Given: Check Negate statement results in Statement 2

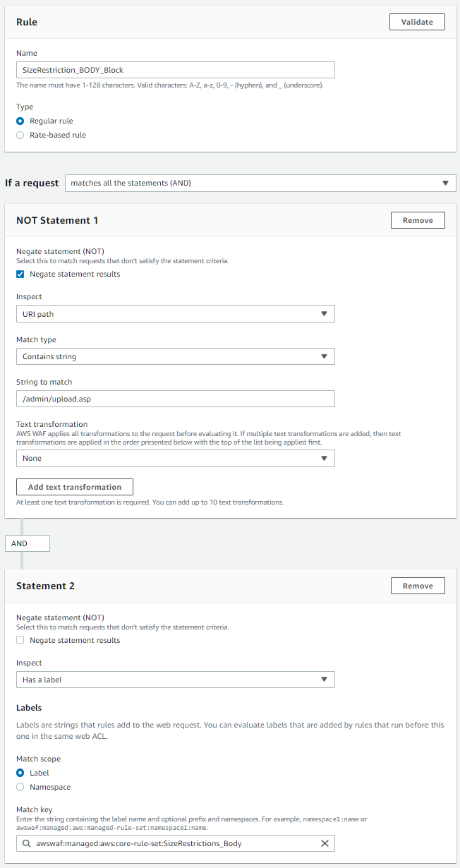Looking at the screenshot, I should tap(20, 640).
